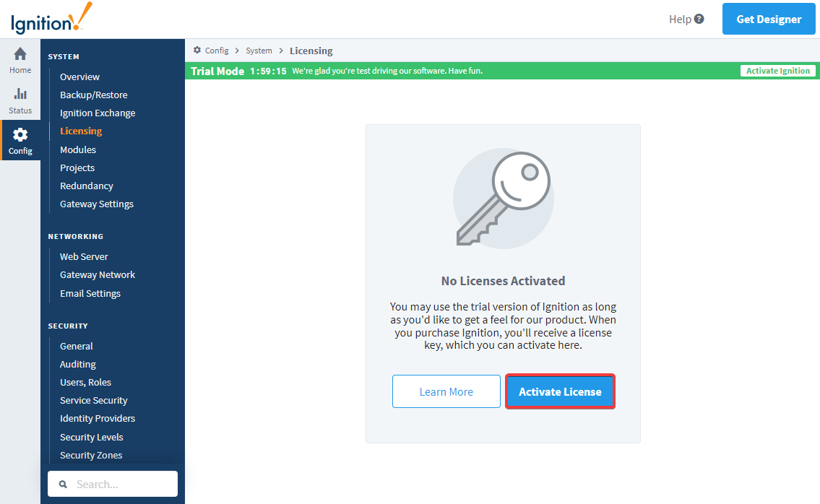The height and width of the screenshot is (504, 820).
Task: Click the gear icon in the breadcrumb
Action: 197,51
